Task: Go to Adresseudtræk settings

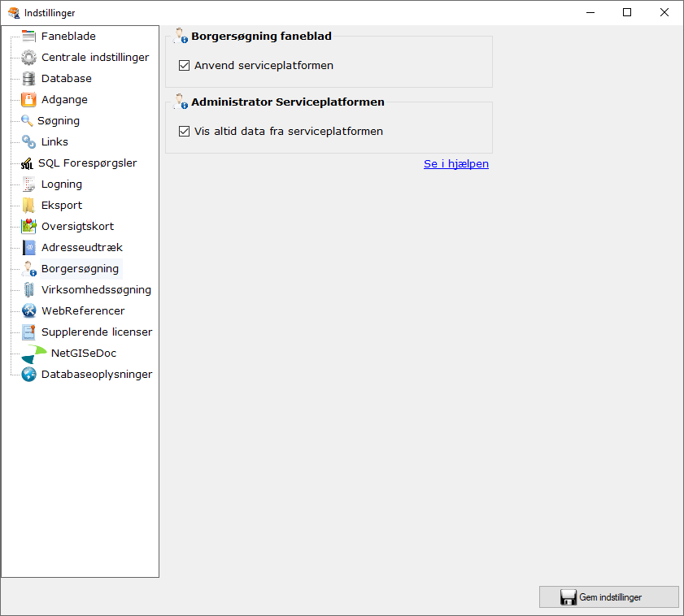Action: [x=81, y=248]
